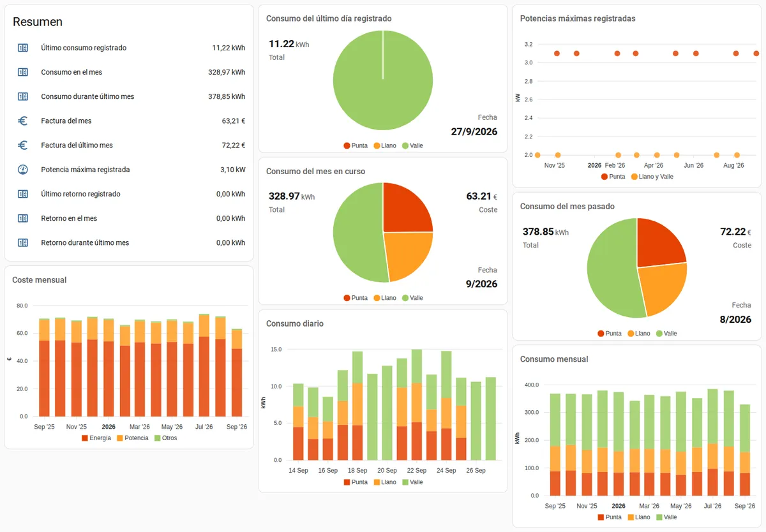Click the 328,97 kWh value in Resumen
Image resolution: width=766 pixels, height=532 pixels.
pos(227,72)
